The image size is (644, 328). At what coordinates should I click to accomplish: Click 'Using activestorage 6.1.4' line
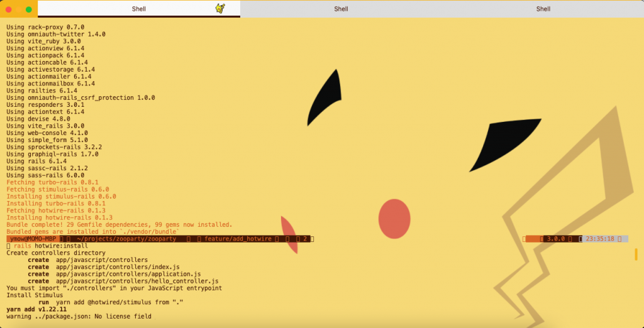coord(50,69)
